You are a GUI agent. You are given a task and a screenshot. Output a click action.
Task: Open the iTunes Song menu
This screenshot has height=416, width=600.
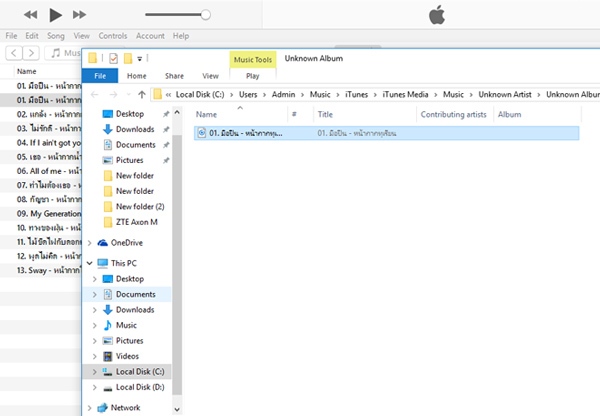(x=55, y=36)
